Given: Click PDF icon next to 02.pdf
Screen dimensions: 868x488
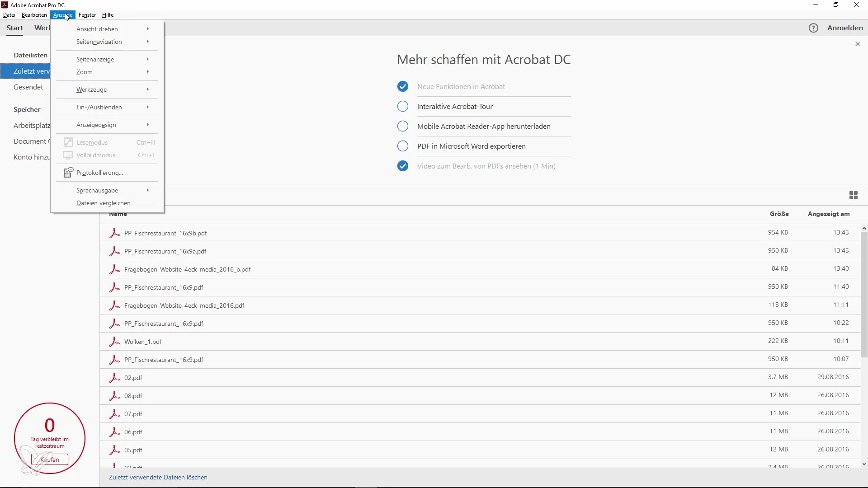Looking at the screenshot, I should [114, 378].
